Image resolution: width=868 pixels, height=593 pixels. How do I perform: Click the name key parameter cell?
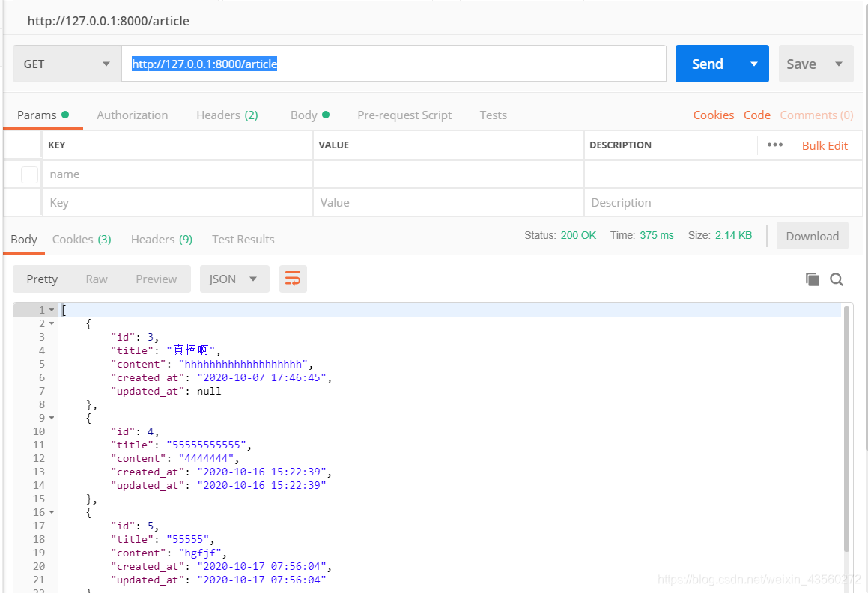click(177, 174)
